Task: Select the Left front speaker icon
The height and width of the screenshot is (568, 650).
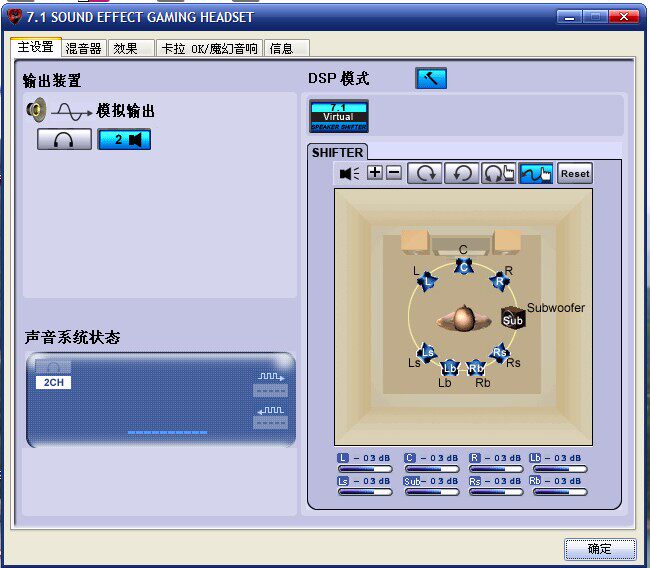Action: [427, 282]
